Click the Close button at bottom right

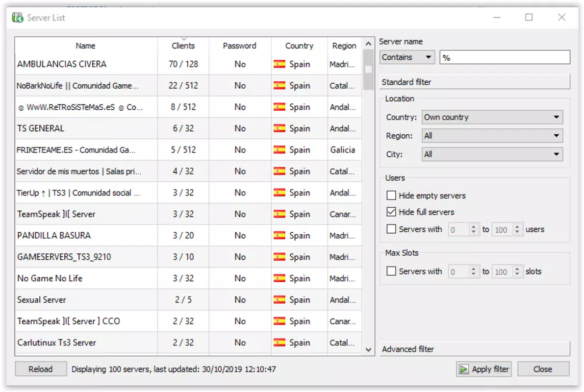tap(543, 369)
